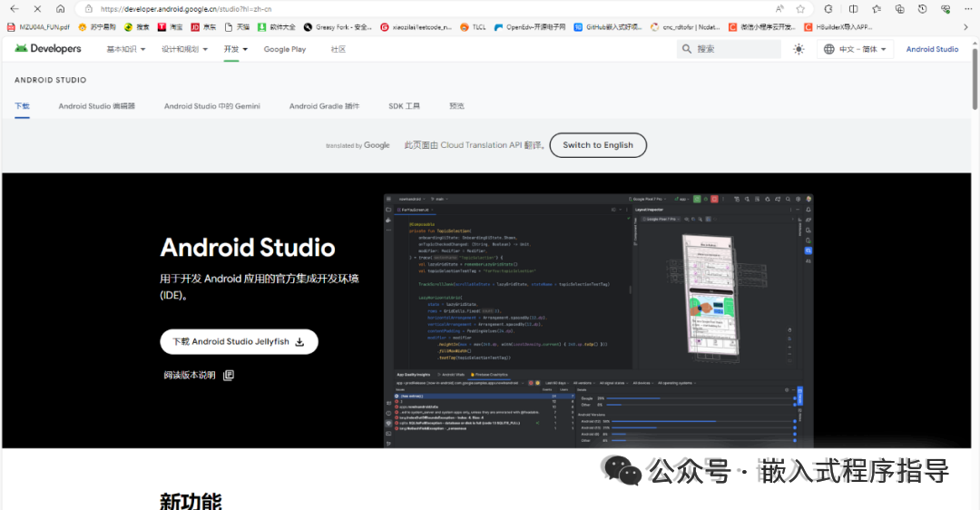This screenshot has height=510, width=980.
Task: Expand the 开发 navigation dropdown
Action: [236, 49]
